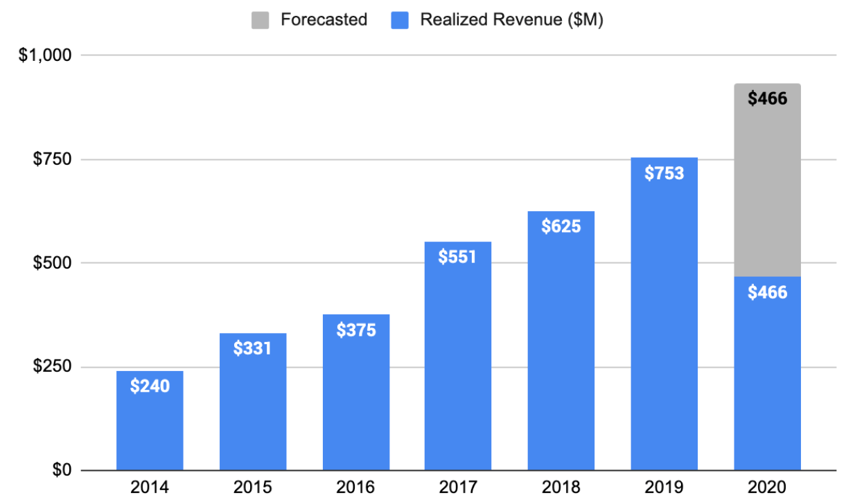The width and height of the screenshot is (855, 504).
Task: Click the 2014 x-axis label
Action: 150,487
